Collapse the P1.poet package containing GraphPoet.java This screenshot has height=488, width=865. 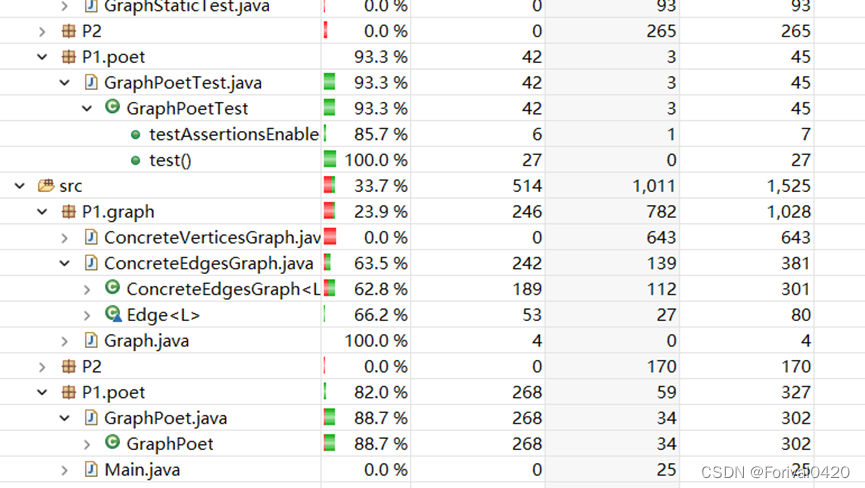[42, 393]
